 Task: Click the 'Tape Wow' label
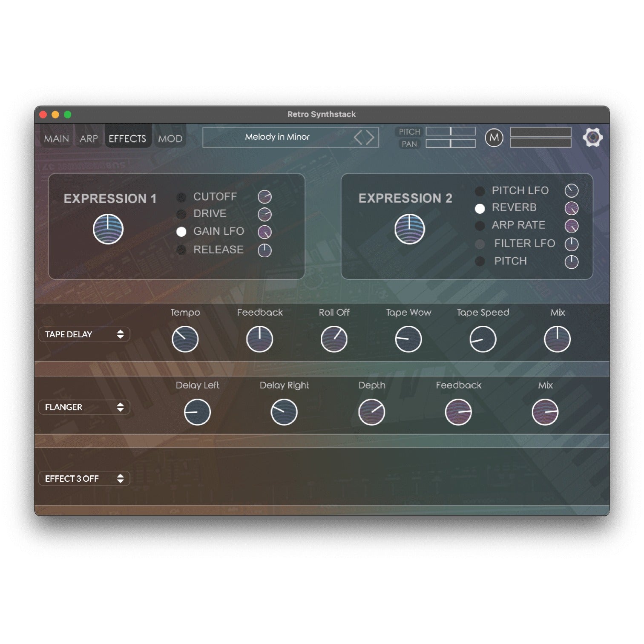[x=408, y=312]
